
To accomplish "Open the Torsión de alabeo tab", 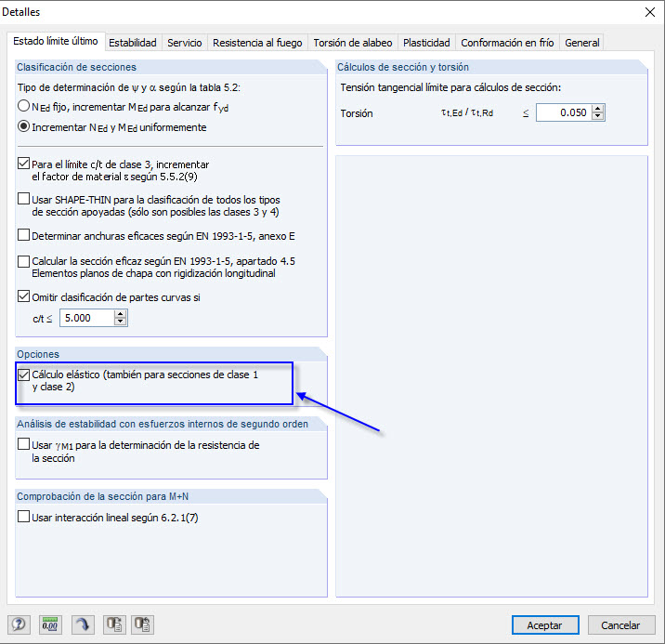I will [x=353, y=43].
